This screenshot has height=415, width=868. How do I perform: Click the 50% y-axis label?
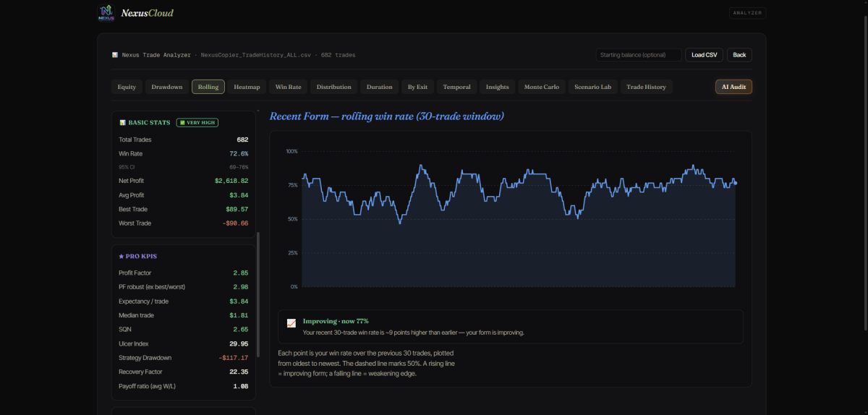pyautogui.click(x=292, y=219)
